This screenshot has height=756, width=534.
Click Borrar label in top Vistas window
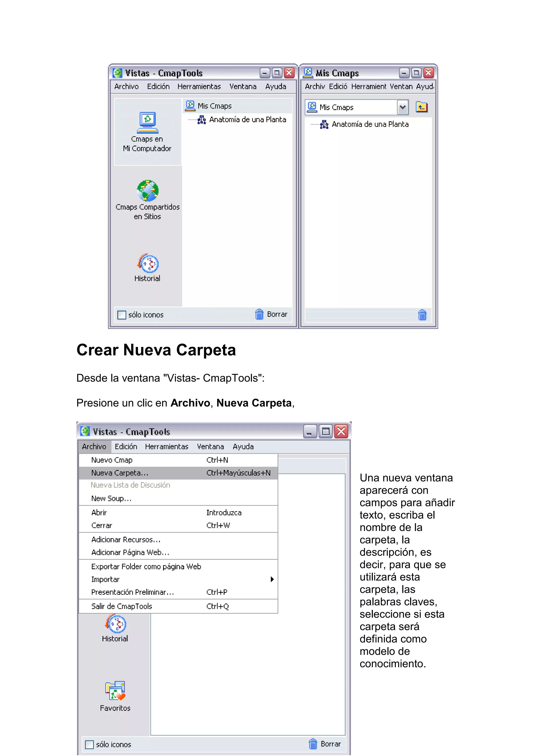coord(277,314)
